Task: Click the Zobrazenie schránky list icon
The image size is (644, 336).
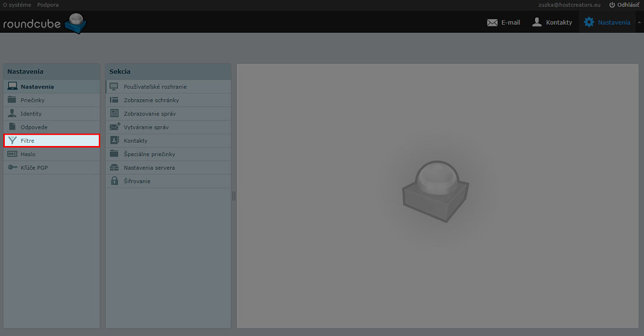Action: pos(114,100)
